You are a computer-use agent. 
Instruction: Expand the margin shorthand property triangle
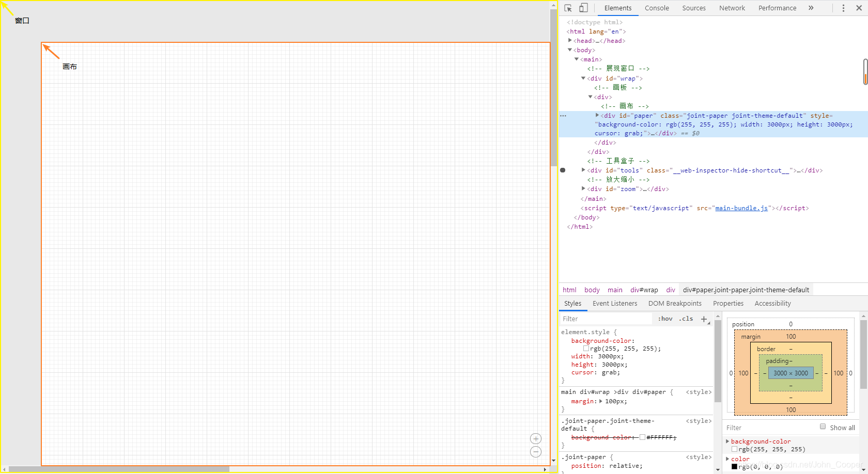(600, 401)
